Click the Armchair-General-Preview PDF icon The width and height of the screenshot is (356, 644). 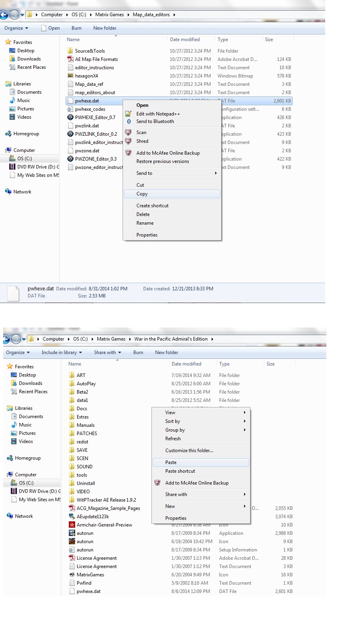click(x=72, y=525)
